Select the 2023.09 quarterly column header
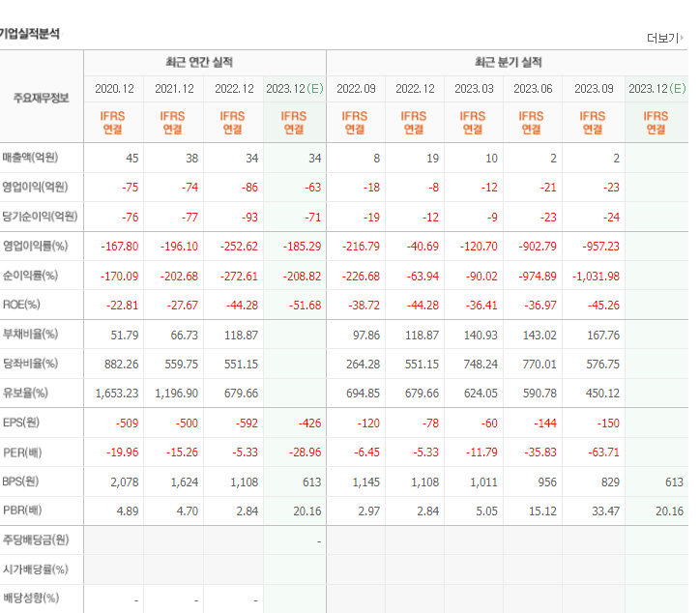The width and height of the screenshot is (700, 613). [594, 89]
